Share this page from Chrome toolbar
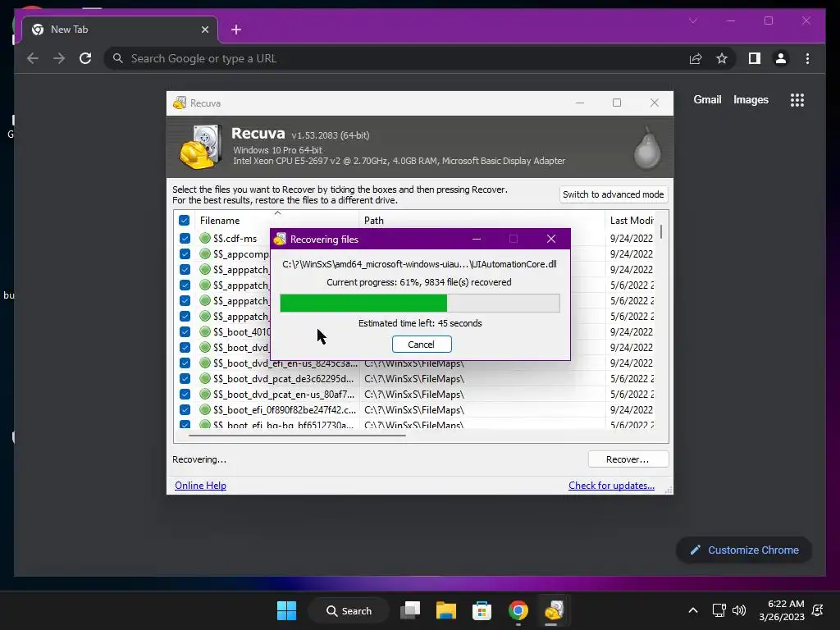The width and height of the screenshot is (840, 630). click(x=696, y=58)
